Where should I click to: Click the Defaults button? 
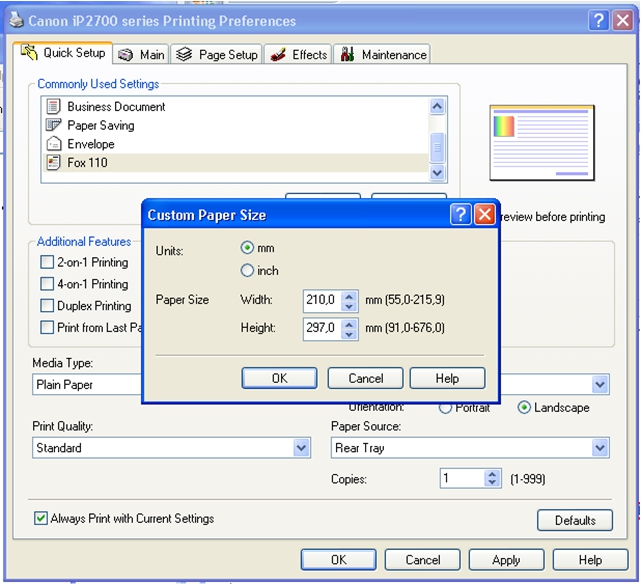click(575, 520)
